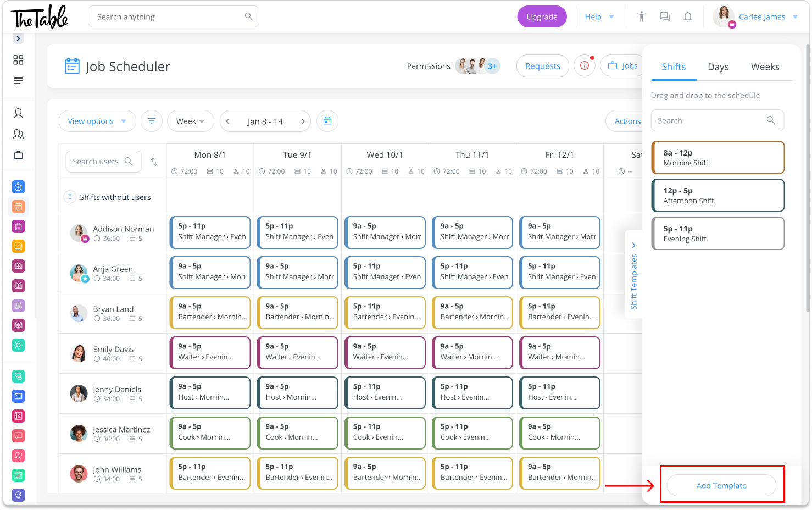Open the notifications bell in the top bar
Image resolution: width=812 pixels, height=510 pixels.
click(x=688, y=16)
